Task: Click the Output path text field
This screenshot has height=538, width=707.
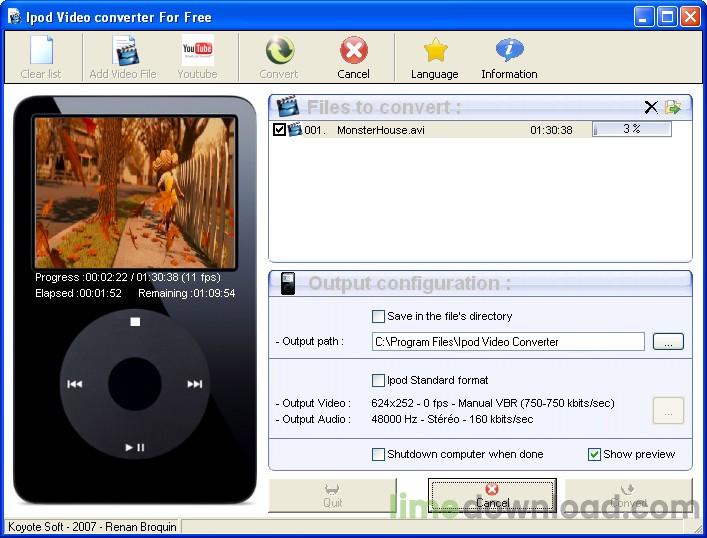Action: (x=508, y=342)
